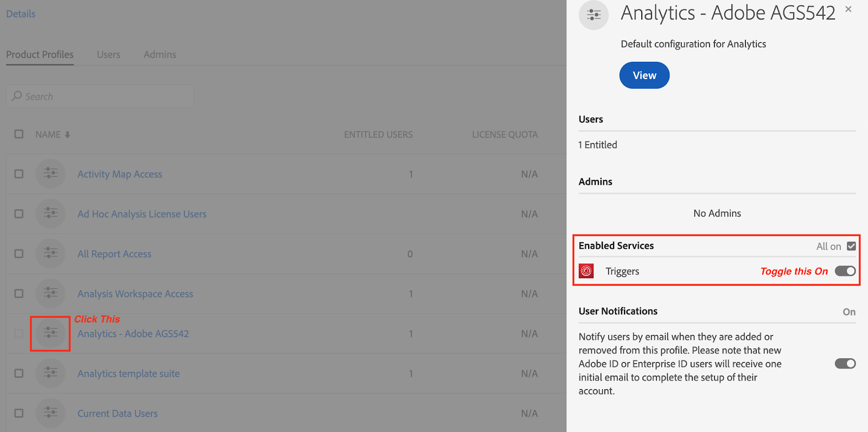Click Default configuration for Analytics description
Image resolution: width=868 pixels, height=432 pixels.
[x=693, y=44]
